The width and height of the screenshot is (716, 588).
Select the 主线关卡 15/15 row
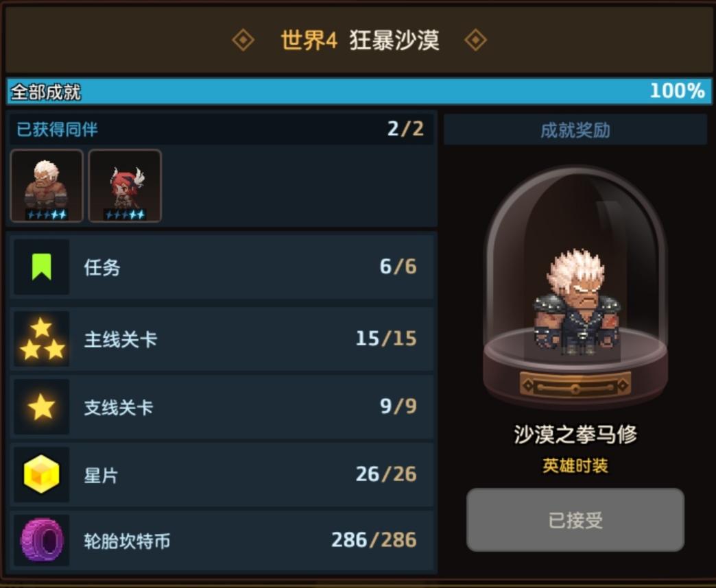point(222,339)
